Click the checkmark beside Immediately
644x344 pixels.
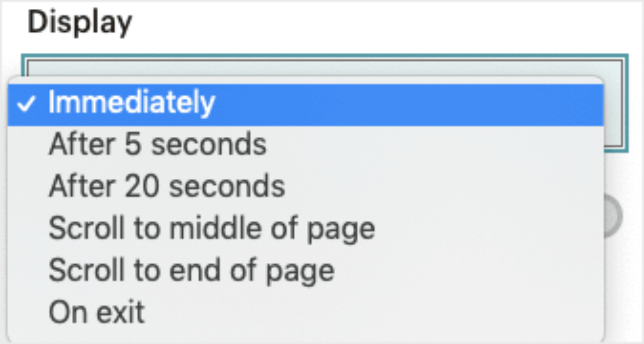coord(27,105)
